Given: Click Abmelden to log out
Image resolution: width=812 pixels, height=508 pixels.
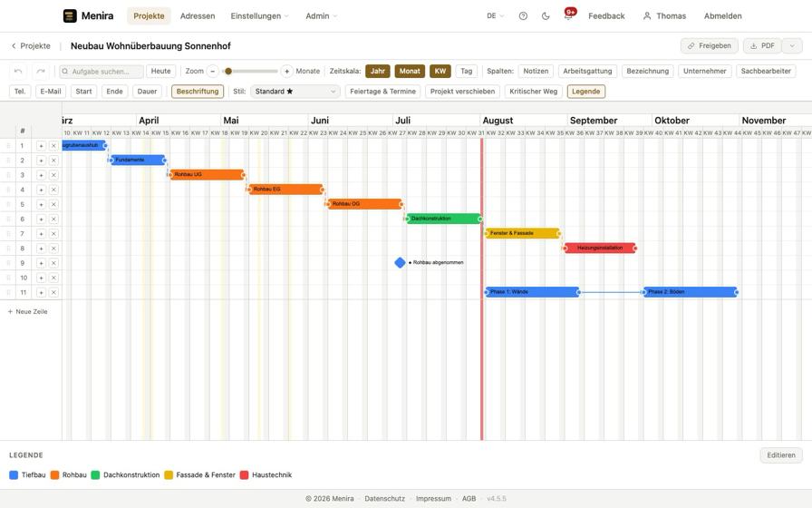Looking at the screenshot, I should (722, 16).
